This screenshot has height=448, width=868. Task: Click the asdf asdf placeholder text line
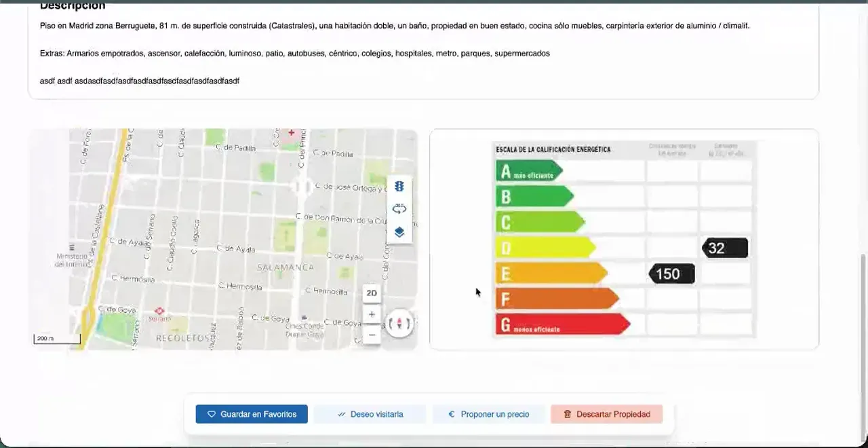point(140,81)
